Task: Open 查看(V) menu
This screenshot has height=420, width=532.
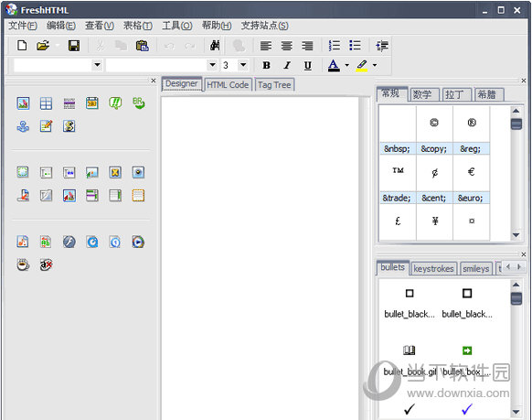Action: pyautogui.click(x=100, y=26)
